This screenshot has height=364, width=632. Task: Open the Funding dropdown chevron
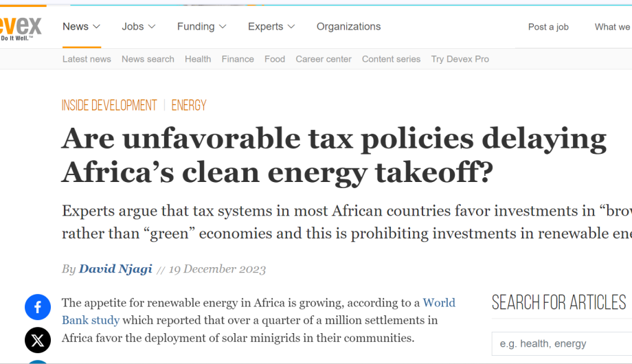click(x=223, y=27)
